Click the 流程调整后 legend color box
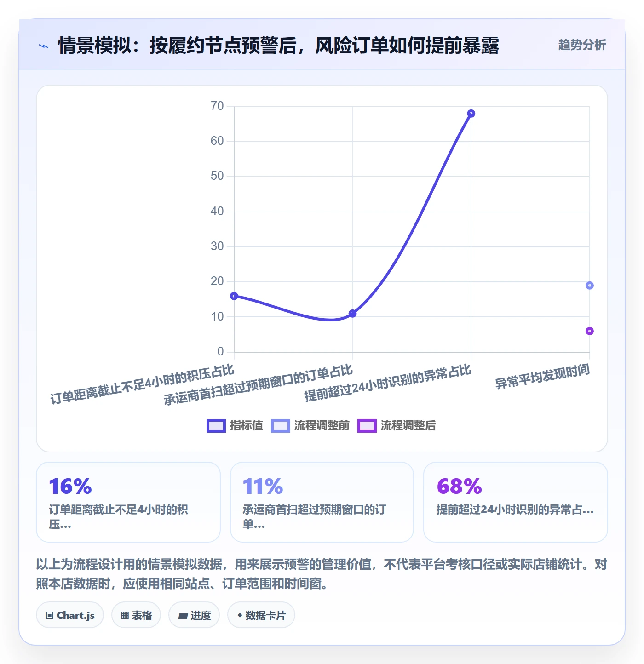Screen dimensions: 644x664 coord(367,426)
